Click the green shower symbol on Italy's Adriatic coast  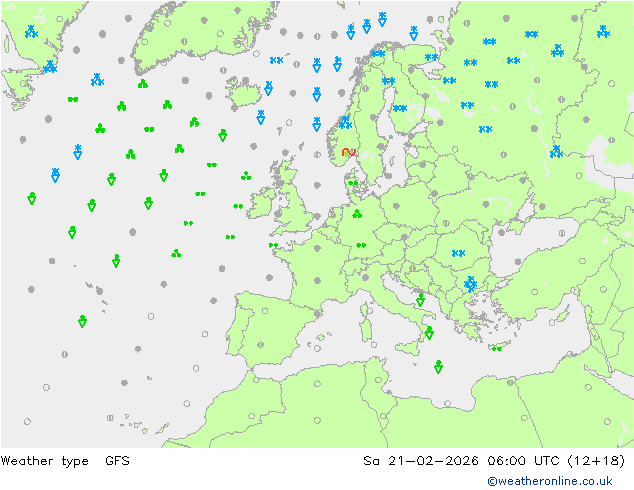[x=420, y=300]
